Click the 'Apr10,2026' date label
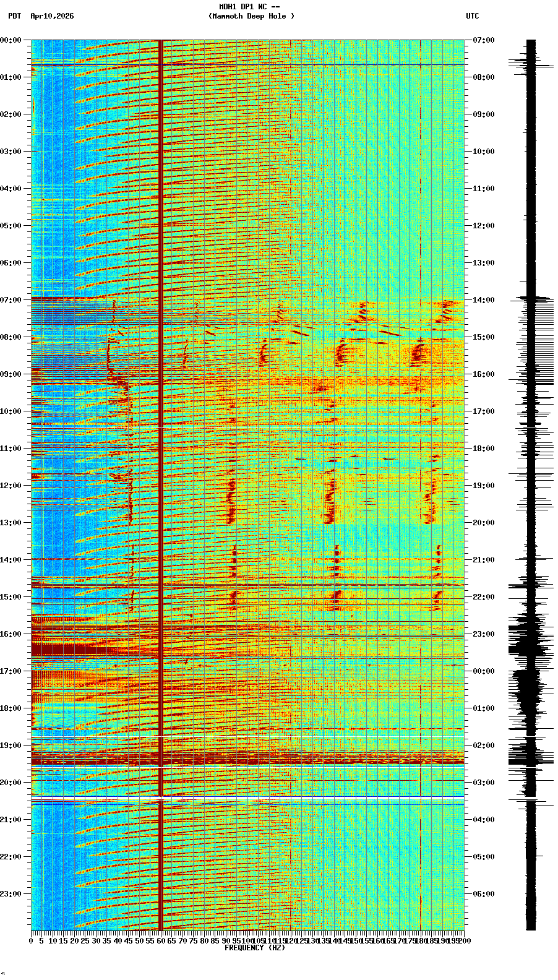Viewport: 558px width, 980px height. [52, 16]
